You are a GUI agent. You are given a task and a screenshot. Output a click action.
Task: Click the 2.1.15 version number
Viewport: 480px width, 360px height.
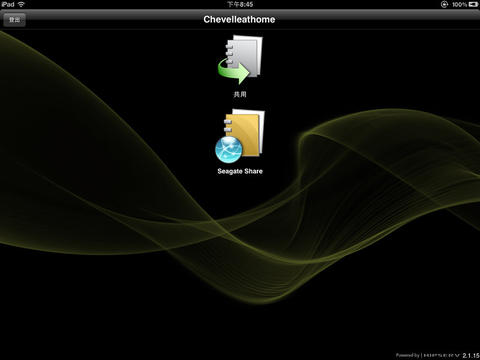471,356
